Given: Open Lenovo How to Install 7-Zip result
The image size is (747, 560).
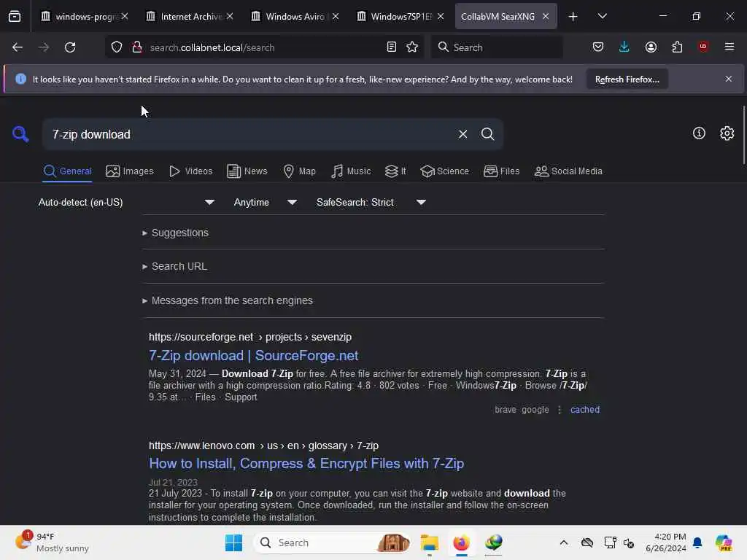Looking at the screenshot, I should click(306, 463).
